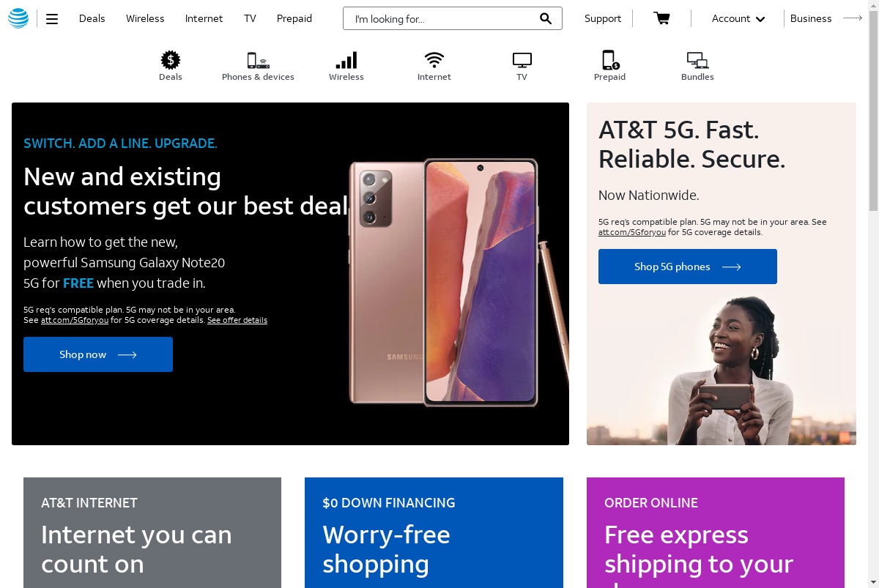
Task: Open the Support menu item
Action: [x=603, y=18]
